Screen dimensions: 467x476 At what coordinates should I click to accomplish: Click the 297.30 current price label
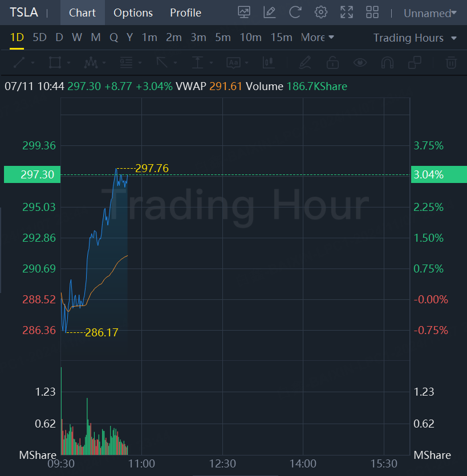pyautogui.click(x=33, y=174)
